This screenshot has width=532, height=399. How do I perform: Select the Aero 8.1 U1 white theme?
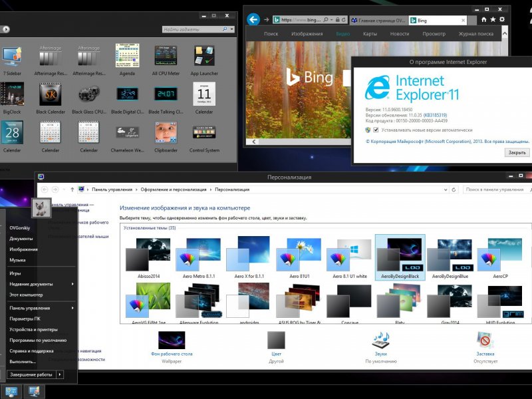pos(350,258)
